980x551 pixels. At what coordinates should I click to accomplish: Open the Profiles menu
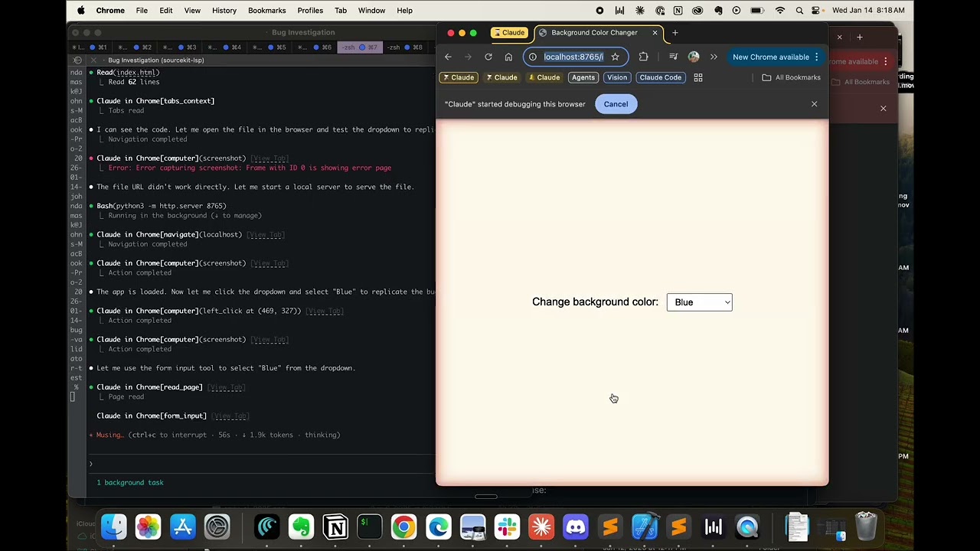[x=310, y=11]
